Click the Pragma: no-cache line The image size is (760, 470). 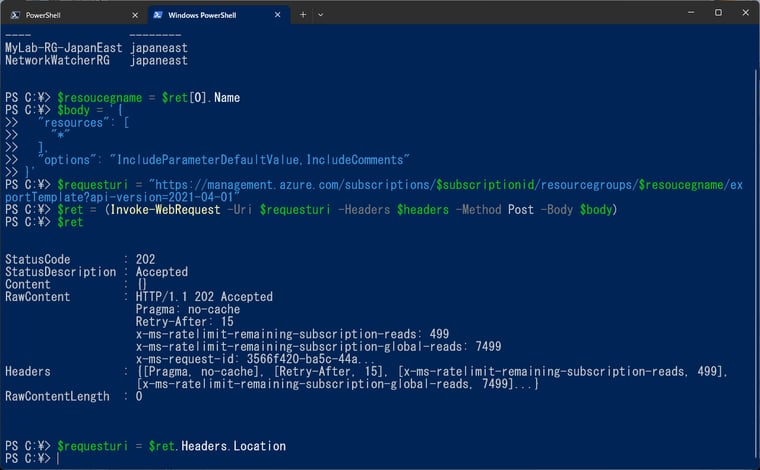coord(188,310)
